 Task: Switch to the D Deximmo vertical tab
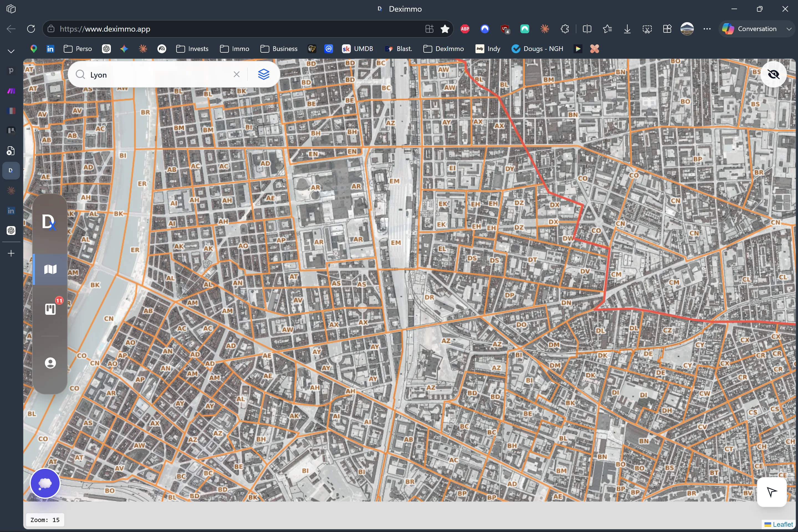click(x=11, y=170)
